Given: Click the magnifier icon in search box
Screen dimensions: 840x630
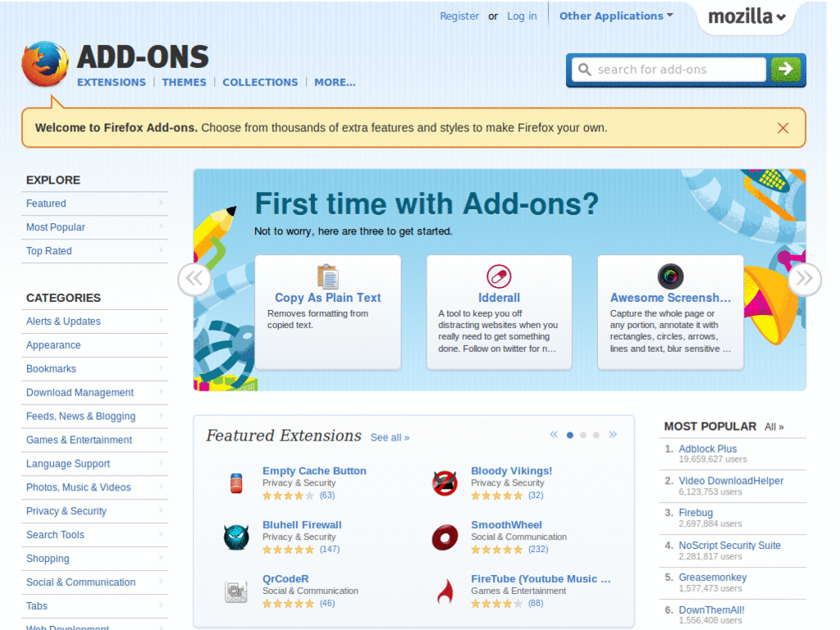Looking at the screenshot, I should [584, 70].
